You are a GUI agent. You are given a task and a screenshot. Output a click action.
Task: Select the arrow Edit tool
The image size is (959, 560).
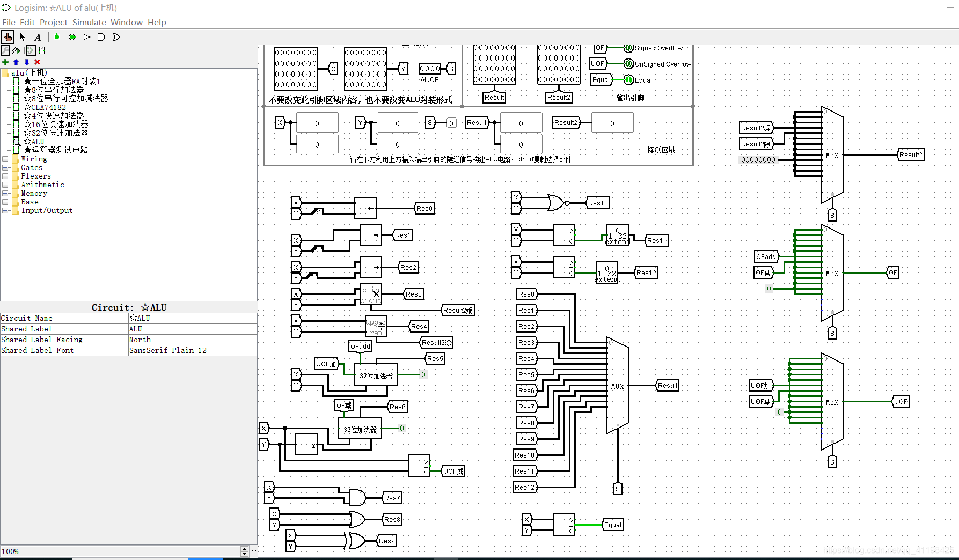(23, 37)
